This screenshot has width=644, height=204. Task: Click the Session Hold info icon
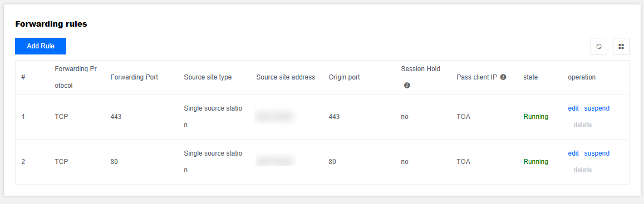(x=407, y=86)
